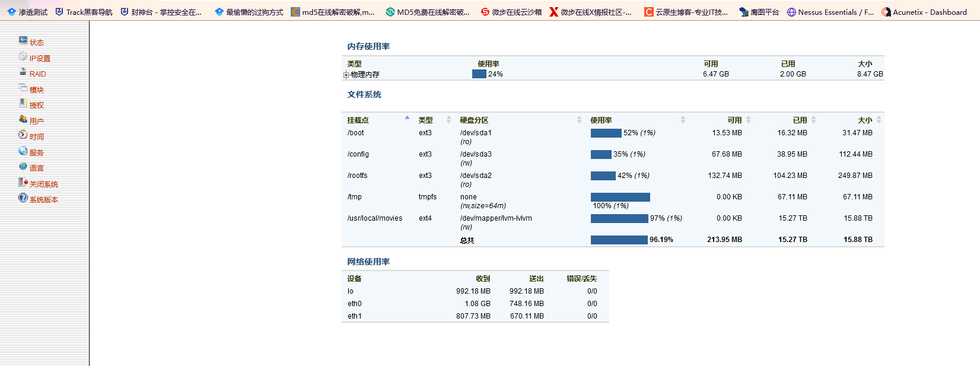Click the 用户 users icon
Screen dimensions: 980x366
pos(23,119)
